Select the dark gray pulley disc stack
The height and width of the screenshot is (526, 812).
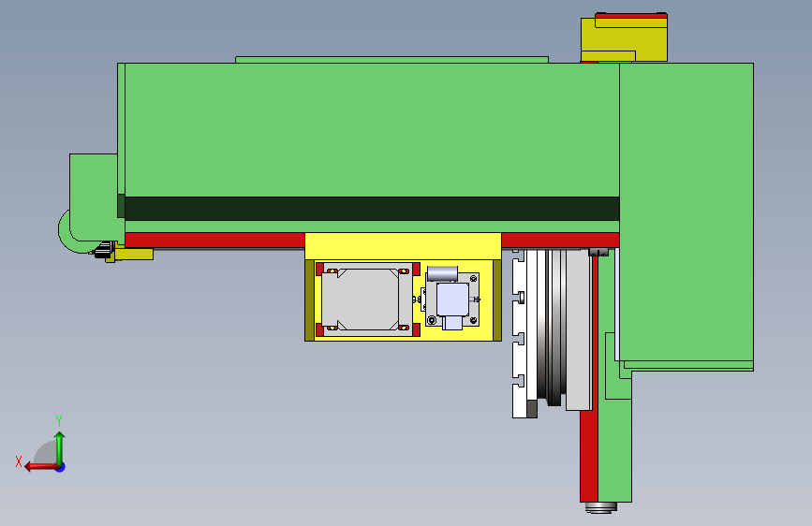(554, 326)
